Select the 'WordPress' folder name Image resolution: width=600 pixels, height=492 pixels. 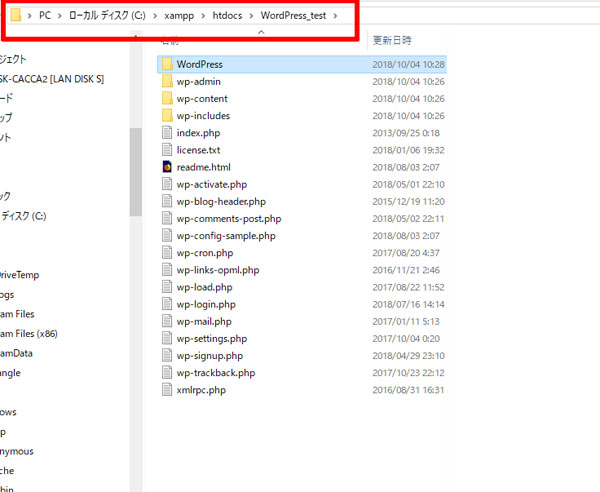pos(199,64)
